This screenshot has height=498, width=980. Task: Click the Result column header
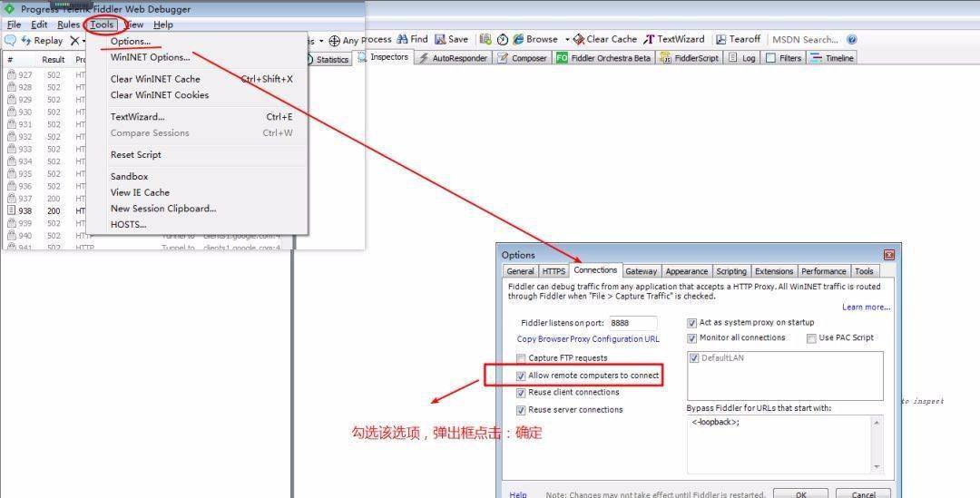tap(54, 60)
